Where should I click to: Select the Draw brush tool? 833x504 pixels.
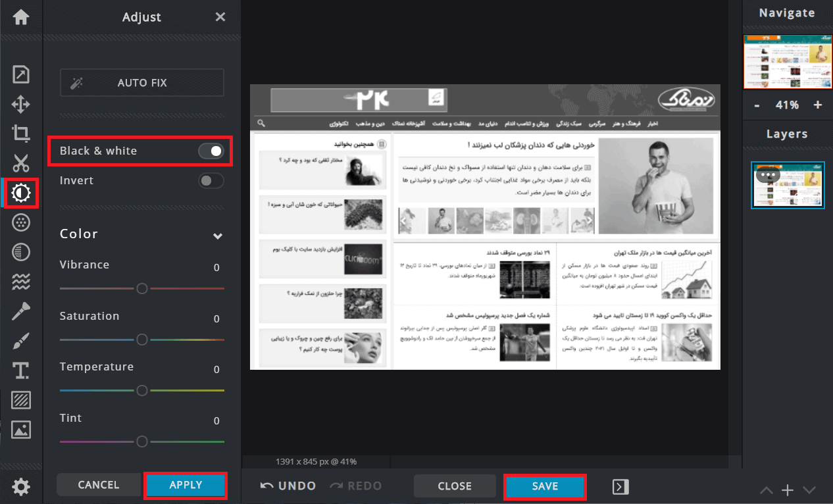[x=21, y=341]
